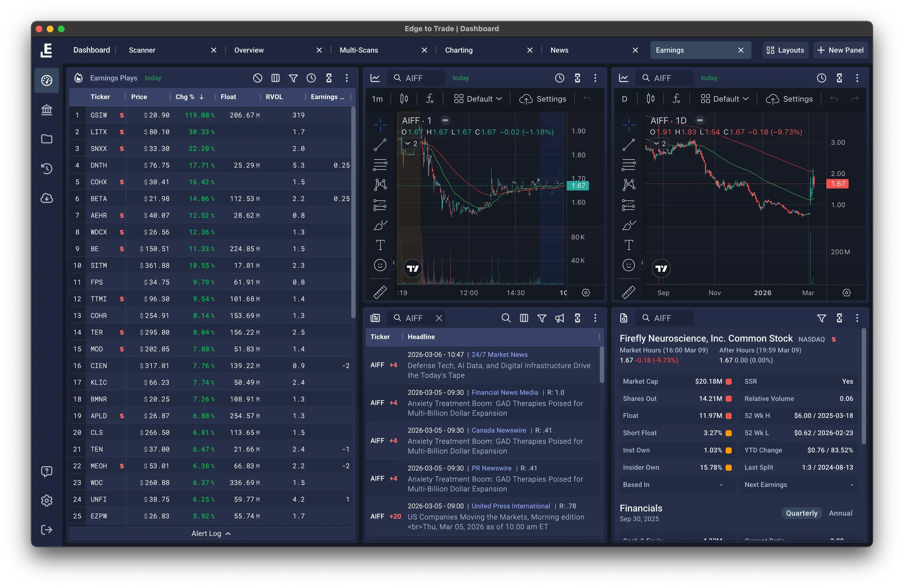Click the New Panel button
This screenshot has height=588, width=904.
point(840,50)
